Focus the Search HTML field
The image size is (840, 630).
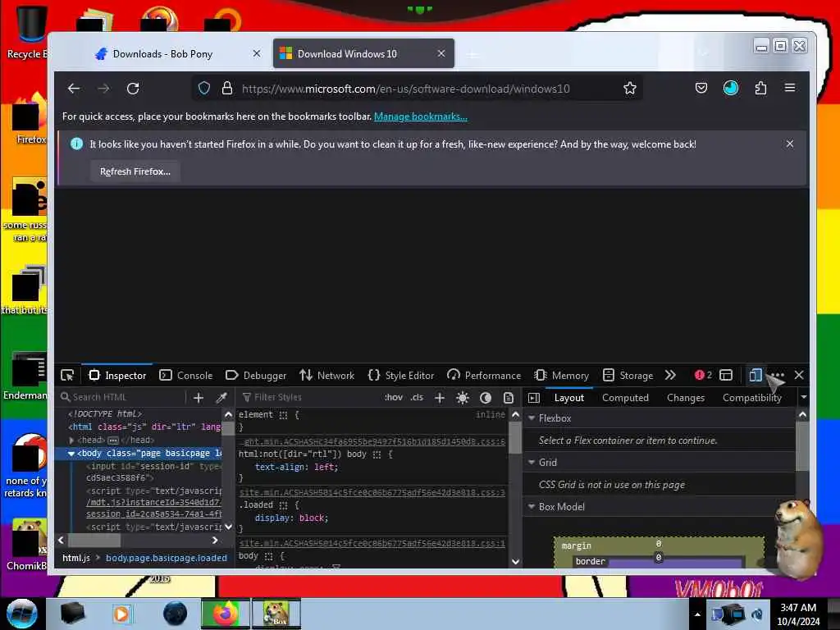pos(122,397)
